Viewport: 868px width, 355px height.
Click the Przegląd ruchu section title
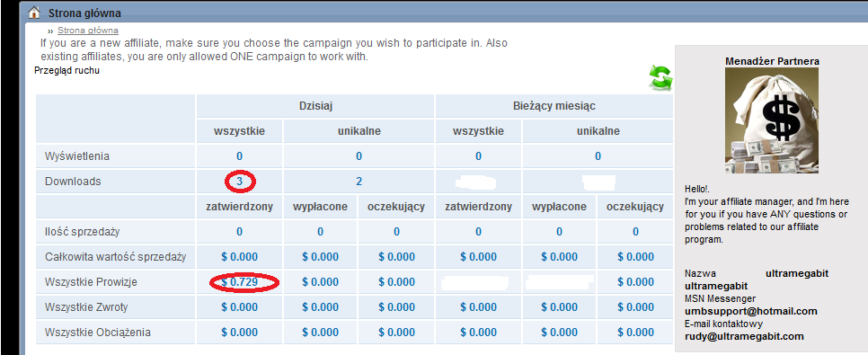(67, 70)
